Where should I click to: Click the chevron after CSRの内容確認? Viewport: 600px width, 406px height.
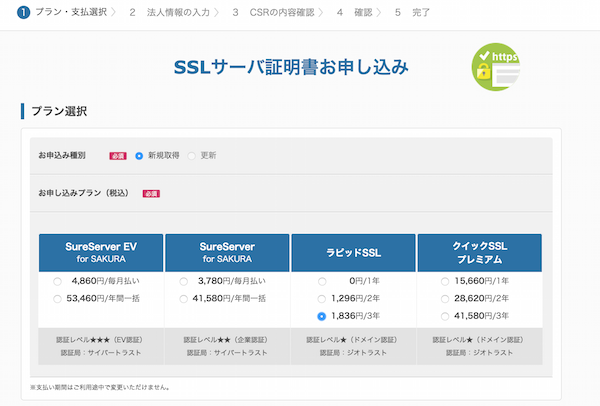point(321,13)
